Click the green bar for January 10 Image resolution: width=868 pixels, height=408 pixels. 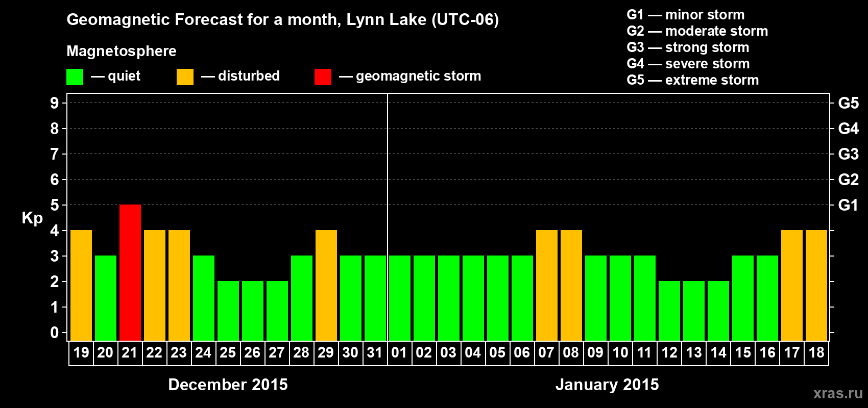[620, 298]
